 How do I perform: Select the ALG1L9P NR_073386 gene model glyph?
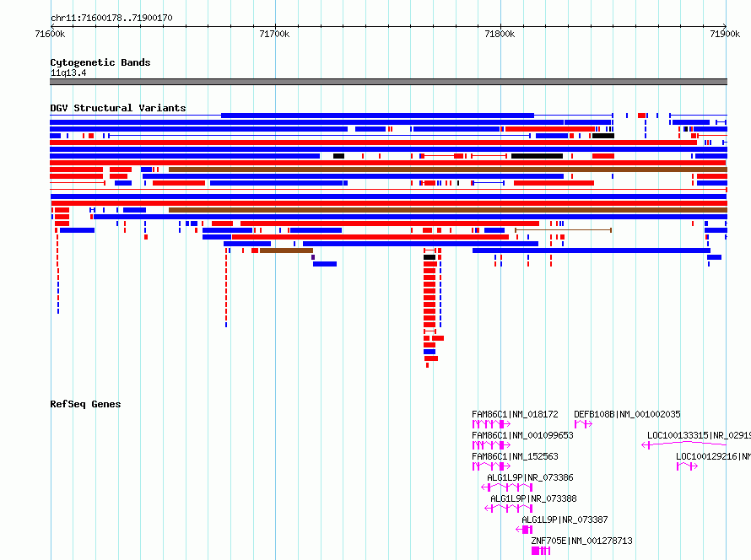(507, 487)
